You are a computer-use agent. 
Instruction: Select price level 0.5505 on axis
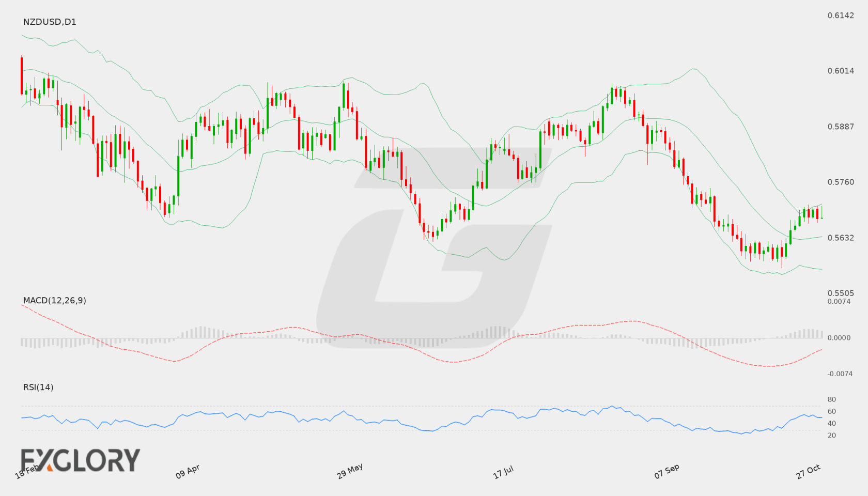pyautogui.click(x=841, y=293)
